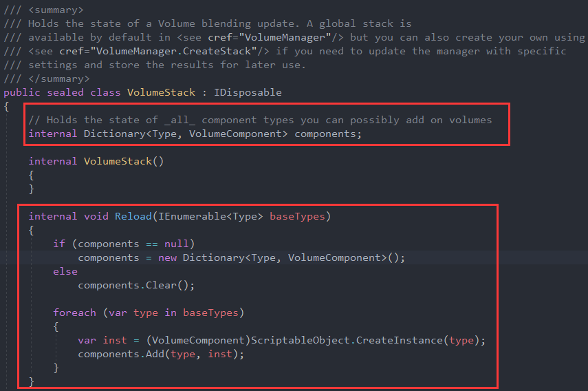
Task: Click 'baseTypes' in the foreach loop
Action: 210,313
